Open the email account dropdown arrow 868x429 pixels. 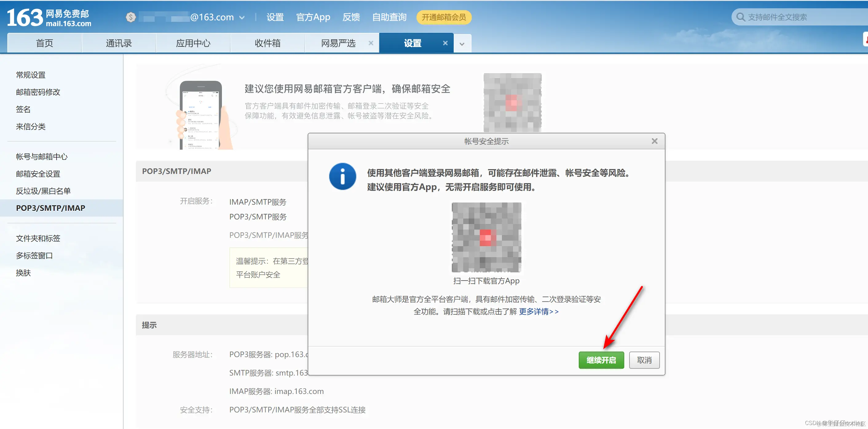tap(242, 18)
